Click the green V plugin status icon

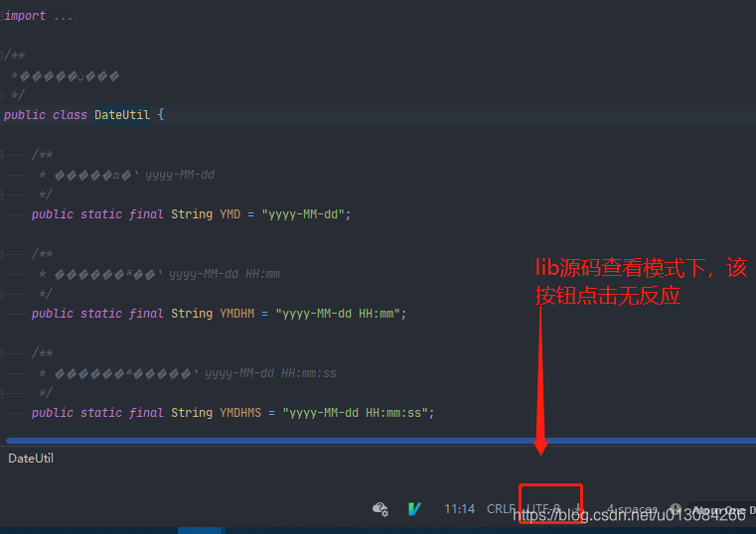tap(414, 509)
